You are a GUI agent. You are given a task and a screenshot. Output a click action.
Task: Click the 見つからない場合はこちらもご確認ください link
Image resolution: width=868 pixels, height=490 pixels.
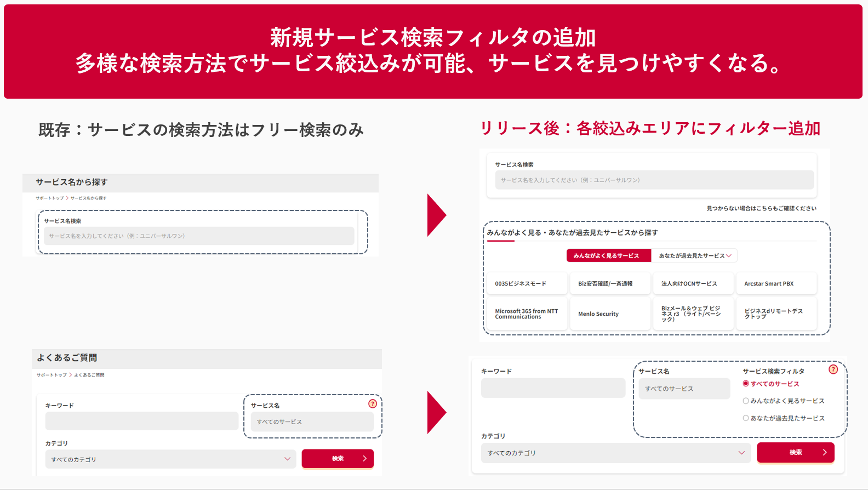click(761, 208)
